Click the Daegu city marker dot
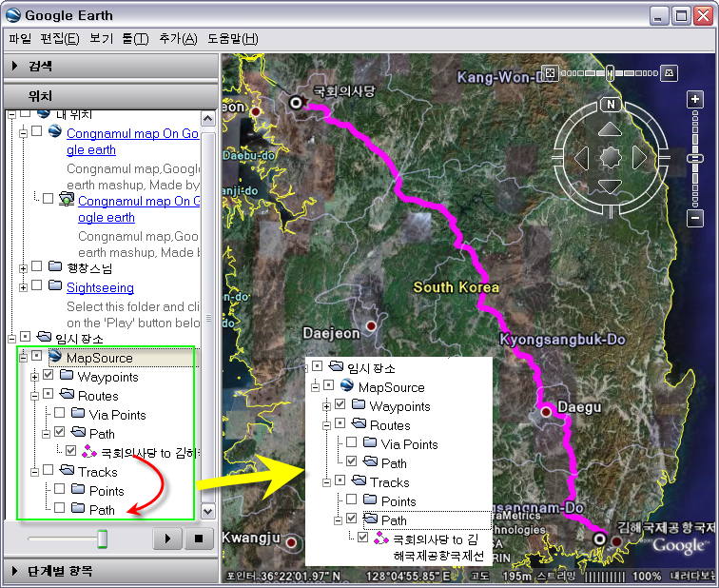Screen dimensions: 719x588 pos(546,412)
